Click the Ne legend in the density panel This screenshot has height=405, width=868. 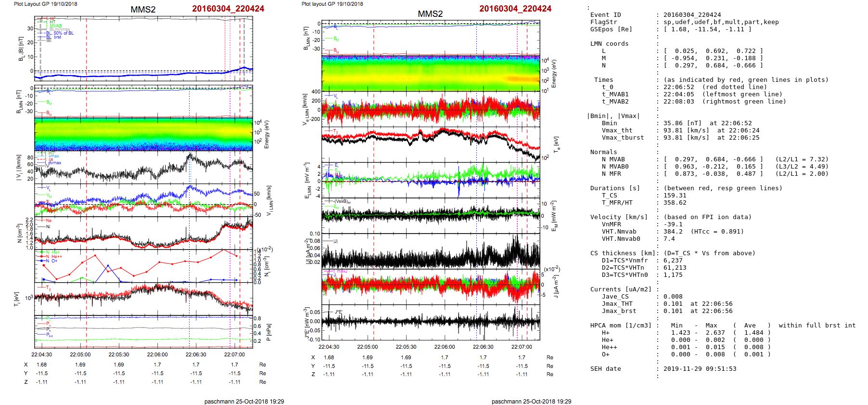(x=48, y=221)
